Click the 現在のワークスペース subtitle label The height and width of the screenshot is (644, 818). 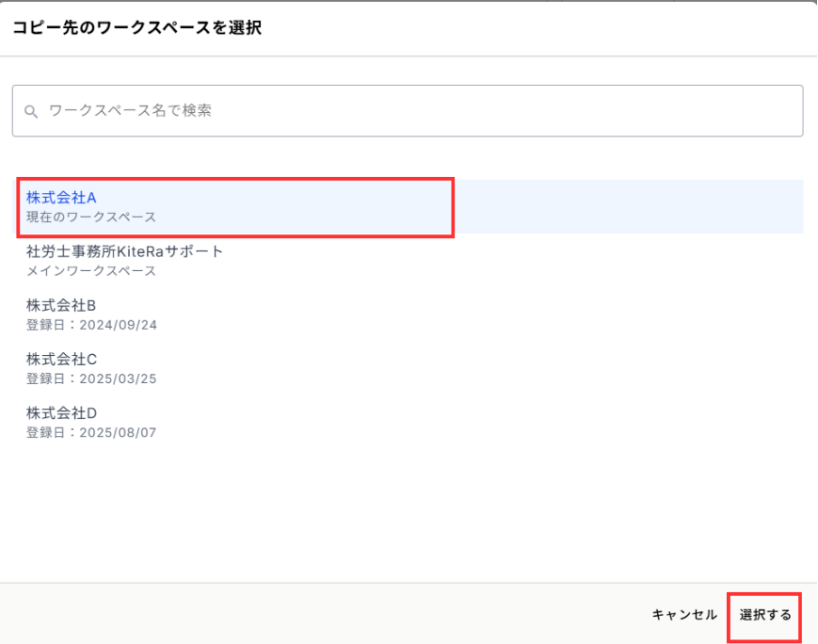(91, 217)
